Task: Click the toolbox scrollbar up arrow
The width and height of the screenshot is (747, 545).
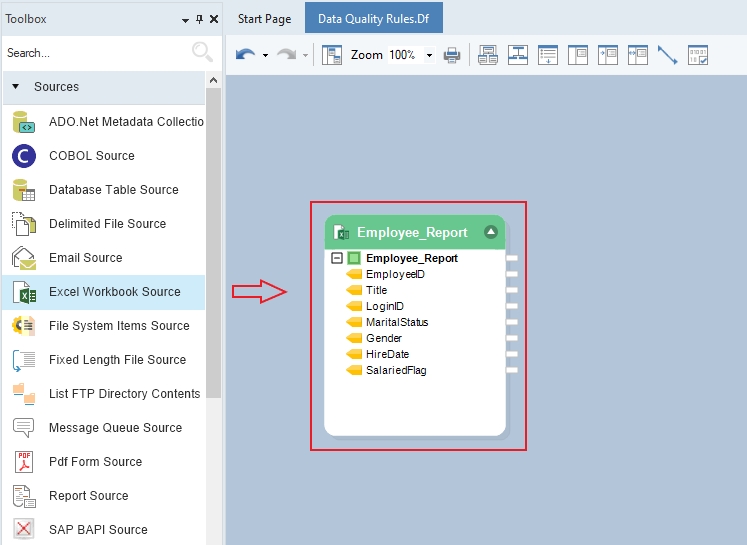Action: (213, 80)
